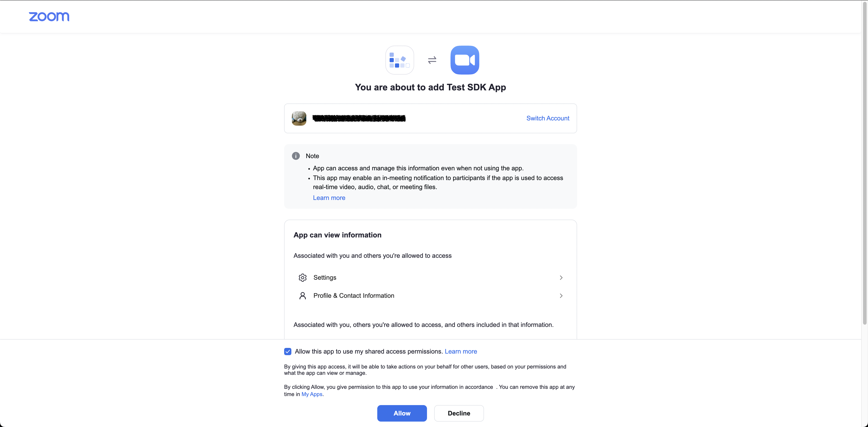Click the Settings gear icon
The height and width of the screenshot is (427, 868).
click(303, 277)
